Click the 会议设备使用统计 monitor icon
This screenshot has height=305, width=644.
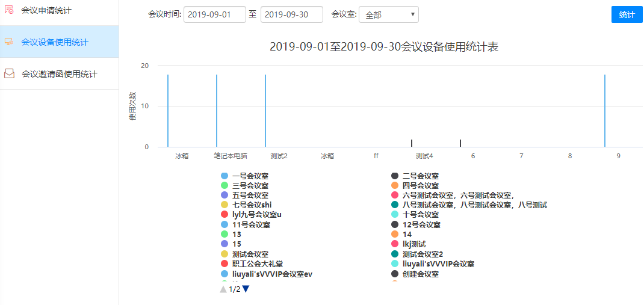pos(9,42)
